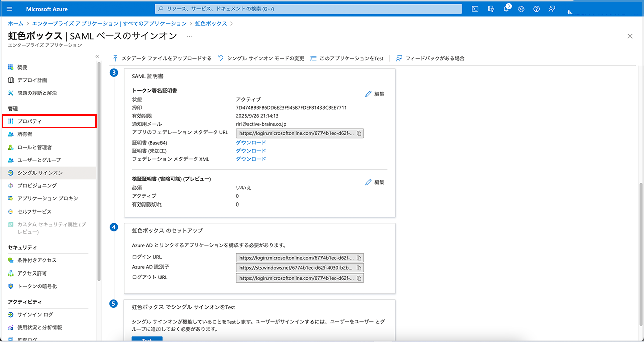Viewport: 644px width, 342px height.
Task: Open portal settings gear icon
Action: coord(521,9)
